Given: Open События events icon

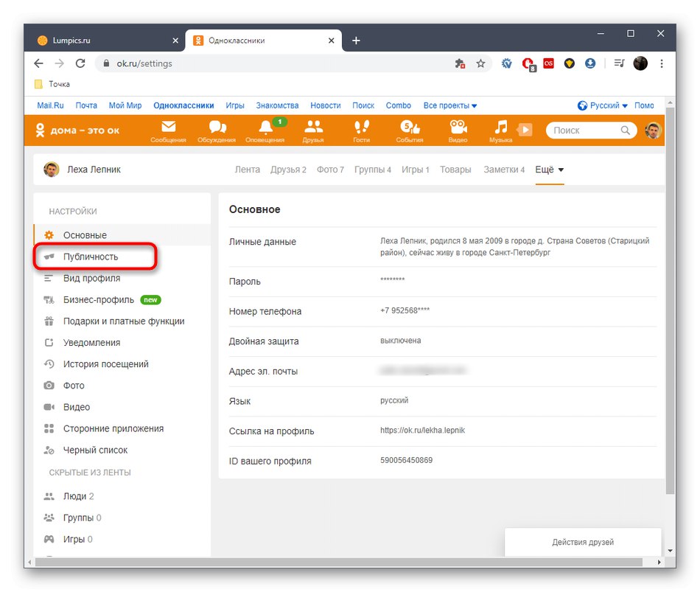Looking at the screenshot, I should tap(410, 131).
